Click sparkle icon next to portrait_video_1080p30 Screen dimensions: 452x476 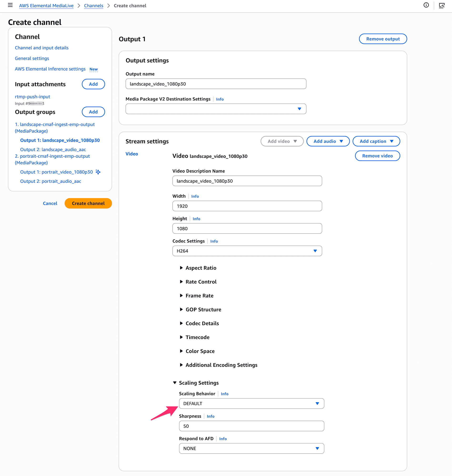(x=98, y=172)
